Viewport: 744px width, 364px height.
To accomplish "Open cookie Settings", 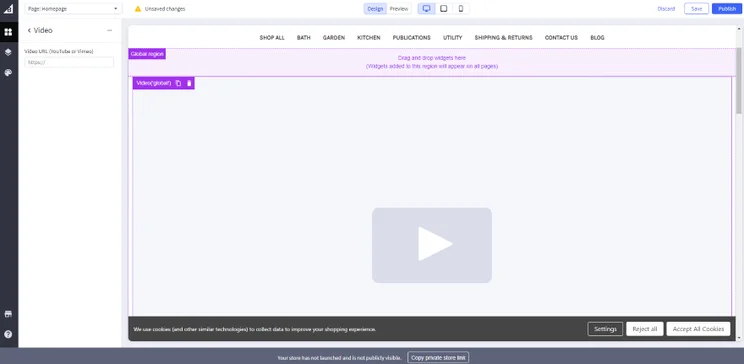I will pyautogui.click(x=605, y=329).
